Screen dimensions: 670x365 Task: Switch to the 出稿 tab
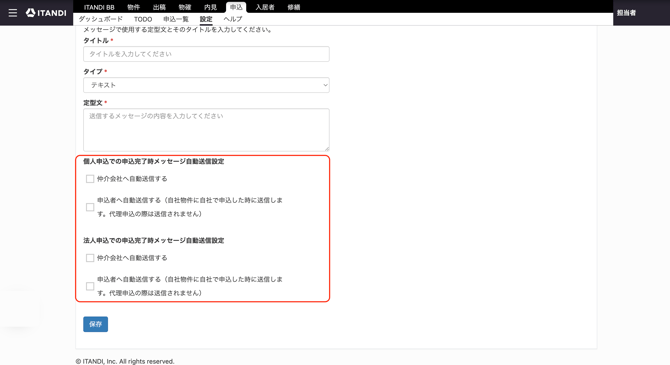pos(159,7)
